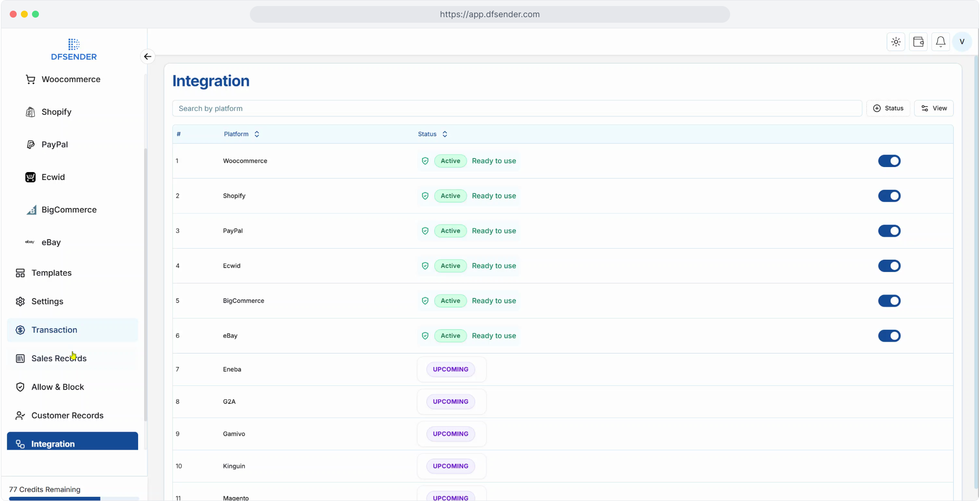980x501 pixels.
Task: Focus the Search by platform field
Action: click(x=516, y=108)
